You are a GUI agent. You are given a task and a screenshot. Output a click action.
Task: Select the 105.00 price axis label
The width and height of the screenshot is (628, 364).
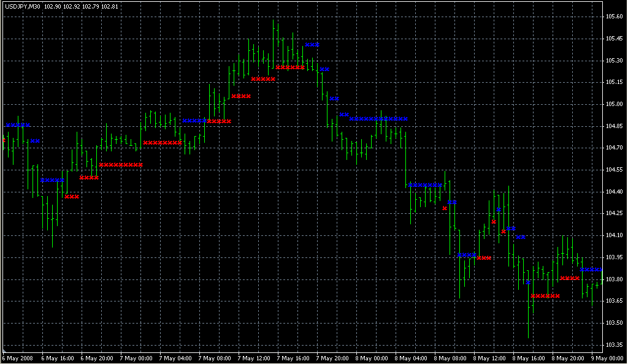click(614, 104)
